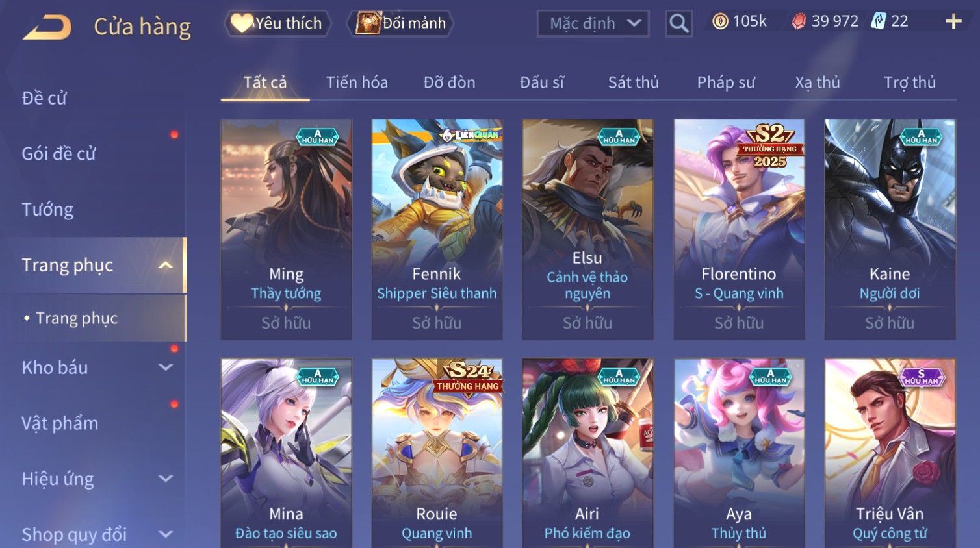The width and height of the screenshot is (980, 548).
Task: Go back using the golden arrow icon
Action: click(x=47, y=27)
